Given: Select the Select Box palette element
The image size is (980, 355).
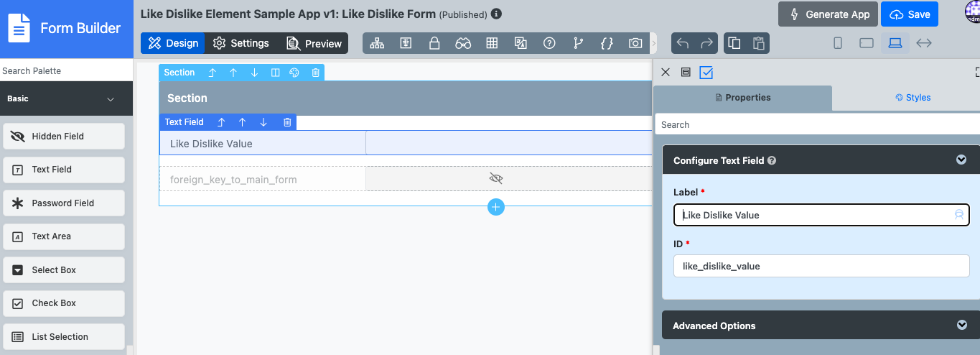Looking at the screenshot, I should click(x=64, y=270).
